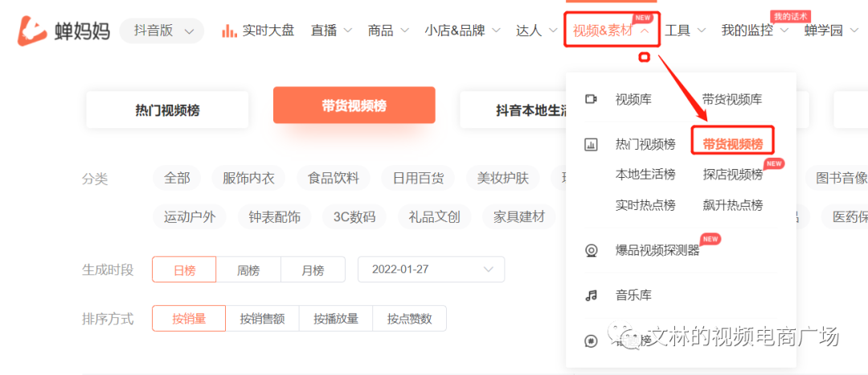This screenshot has height=375, width=868.
Task: Expand the 商品 menu
Action: pyautogui.click(x=388, y=31)
